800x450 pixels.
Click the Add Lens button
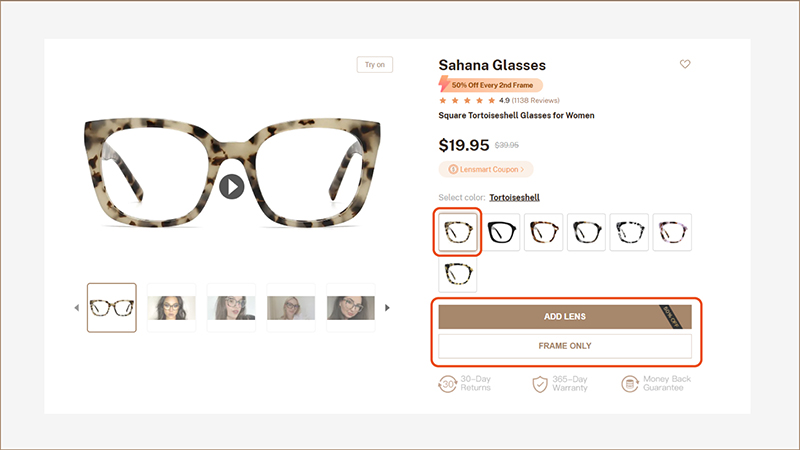564,316
